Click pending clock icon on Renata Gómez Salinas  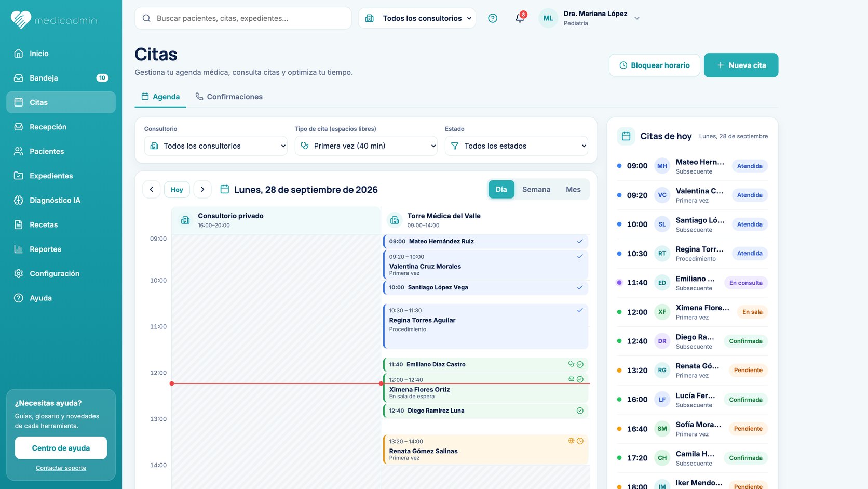580,441
